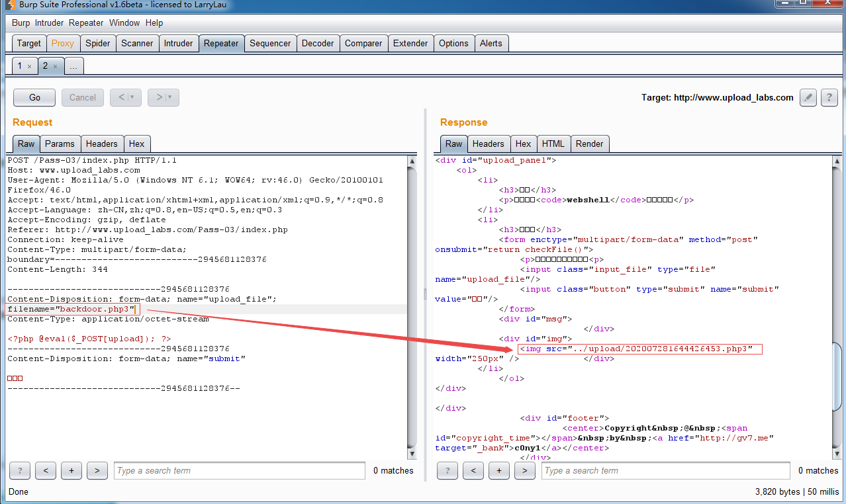Go to next match in response search
The image size is (846, 504).
pos(524,470)
